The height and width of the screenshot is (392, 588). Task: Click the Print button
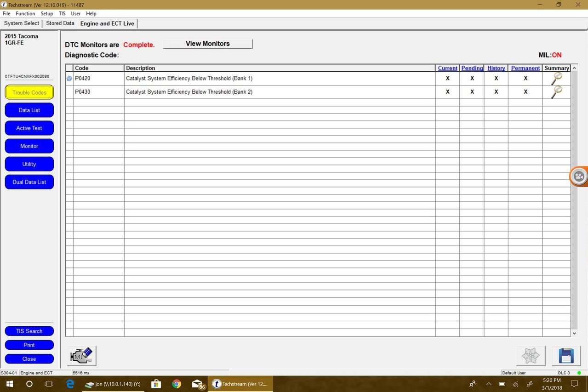point(29,345)
